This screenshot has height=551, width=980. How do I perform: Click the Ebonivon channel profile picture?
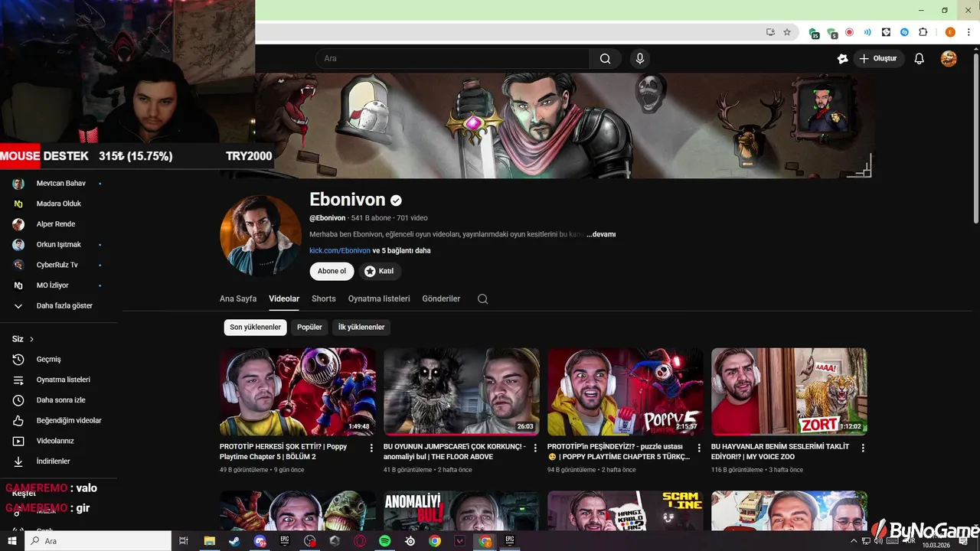point(260,235)
